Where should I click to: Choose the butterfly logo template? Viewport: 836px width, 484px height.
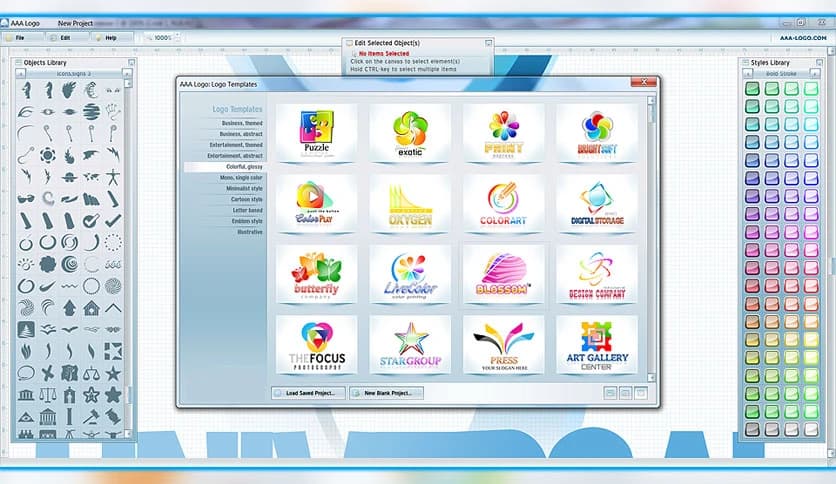click(317, 275)
